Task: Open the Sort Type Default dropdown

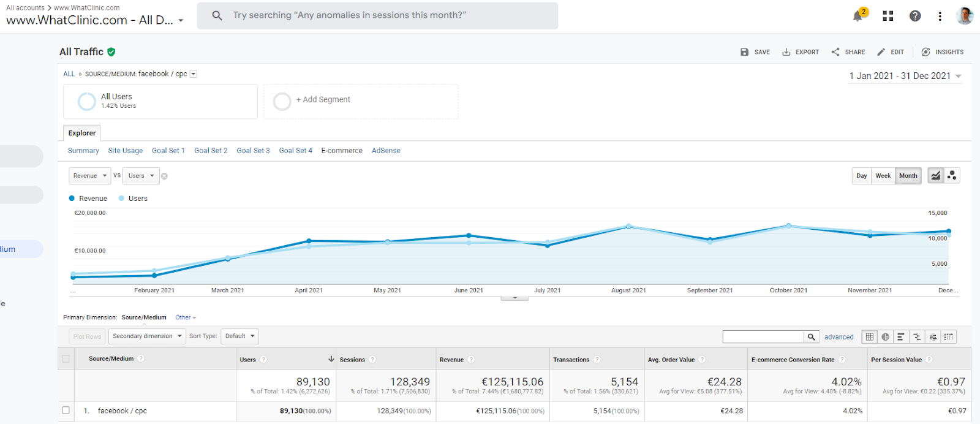Action: point(240,336)
